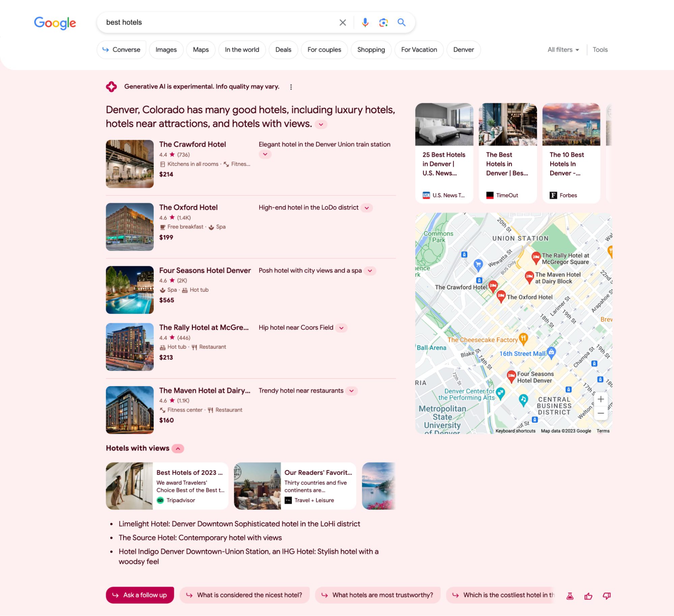Select the Shopping chip

(371, 50)
